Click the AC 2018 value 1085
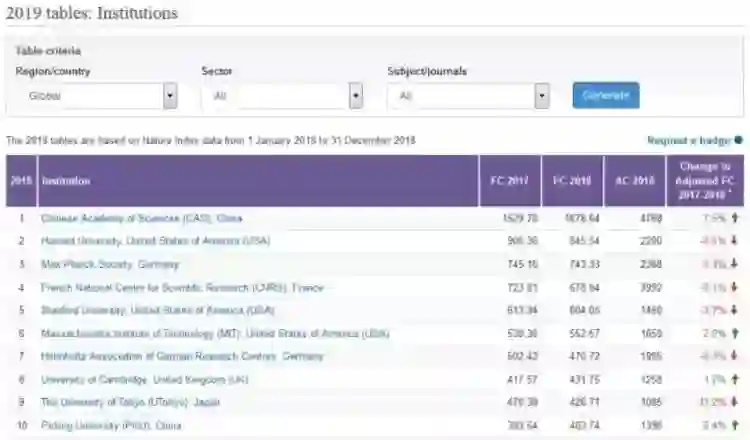The height and width of the screenshot is (440, 750). (651, 402)
